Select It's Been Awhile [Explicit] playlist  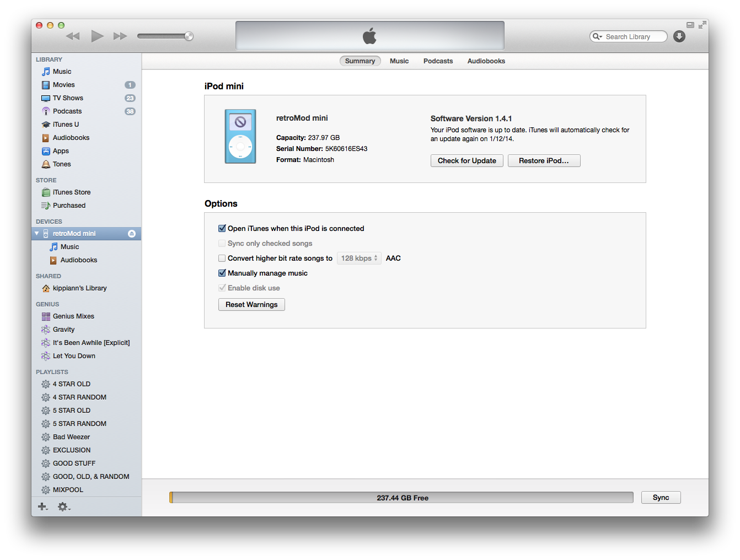87,343
